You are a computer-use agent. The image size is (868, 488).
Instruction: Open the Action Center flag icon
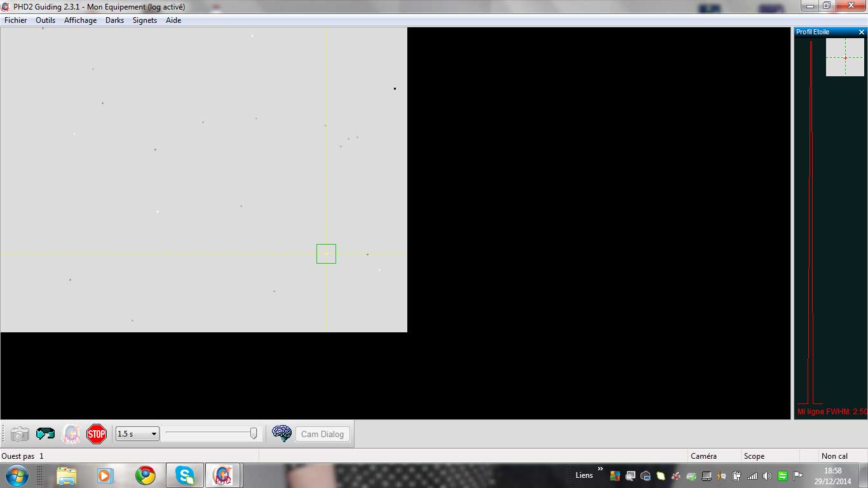[798, 476]
